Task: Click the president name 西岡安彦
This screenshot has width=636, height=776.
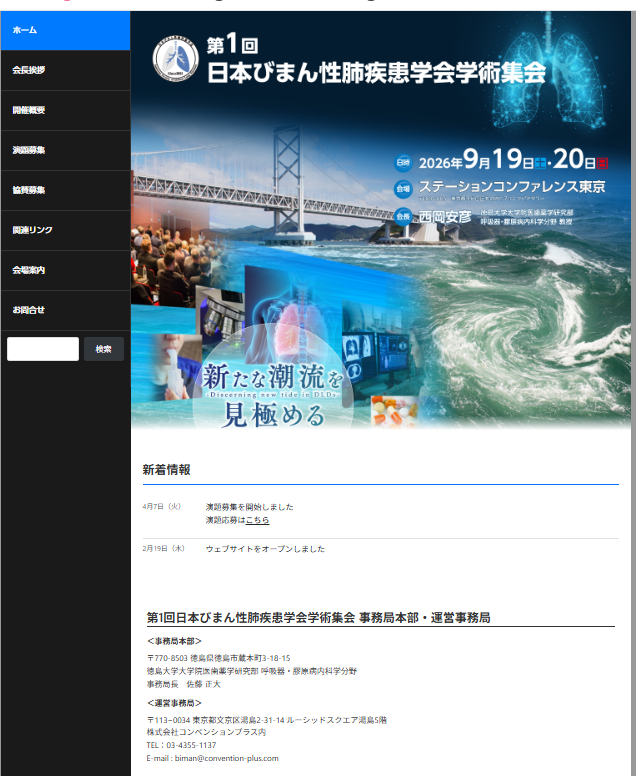Action: click(445, 217)
